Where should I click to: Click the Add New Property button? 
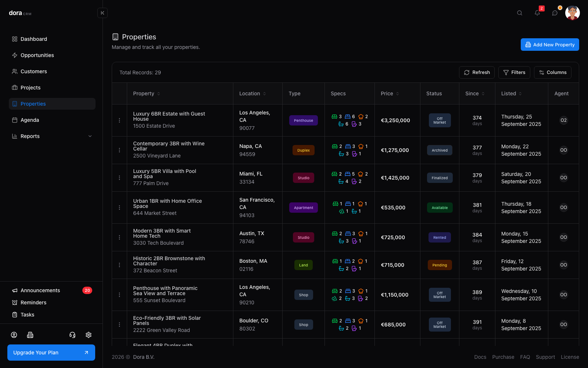tap(550, 45)
